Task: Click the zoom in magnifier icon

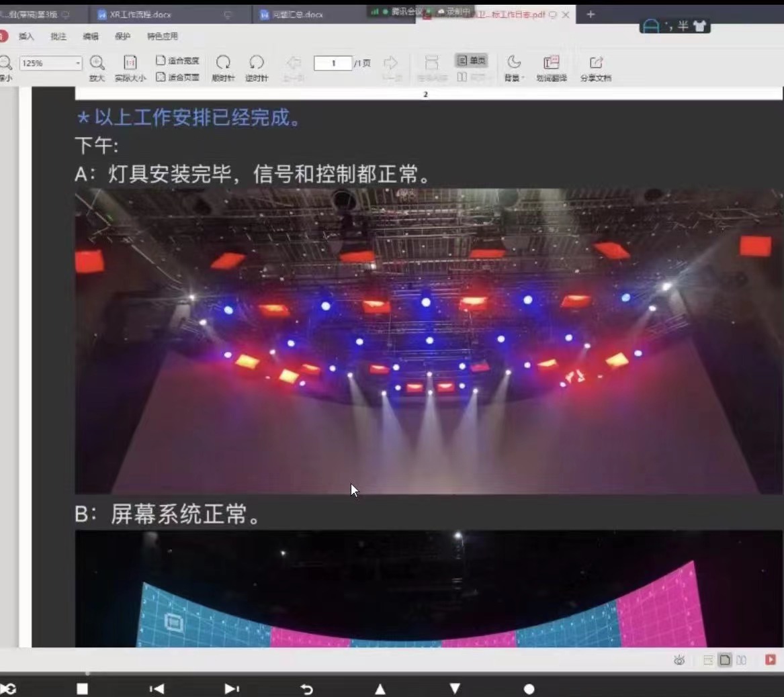Action: pos(97,63)
